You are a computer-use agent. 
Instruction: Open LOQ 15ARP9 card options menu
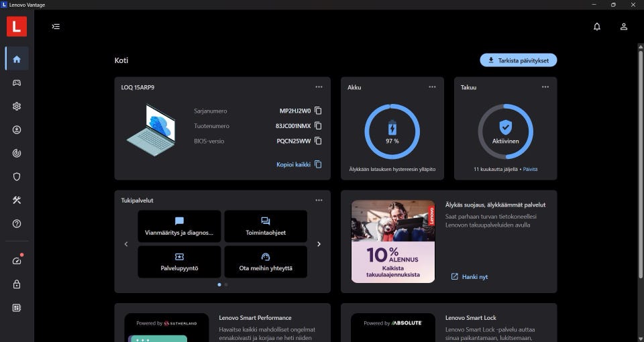319,87
